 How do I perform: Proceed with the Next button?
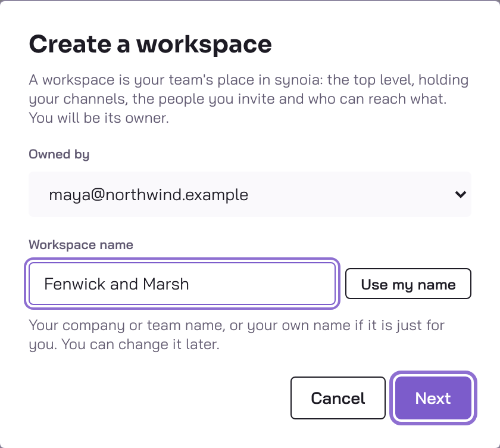coord(433,398)
